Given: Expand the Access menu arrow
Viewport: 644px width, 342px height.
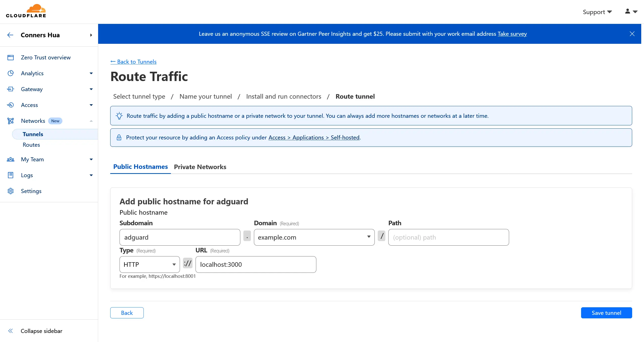Looking at the screenshot, I should point(91,105).
